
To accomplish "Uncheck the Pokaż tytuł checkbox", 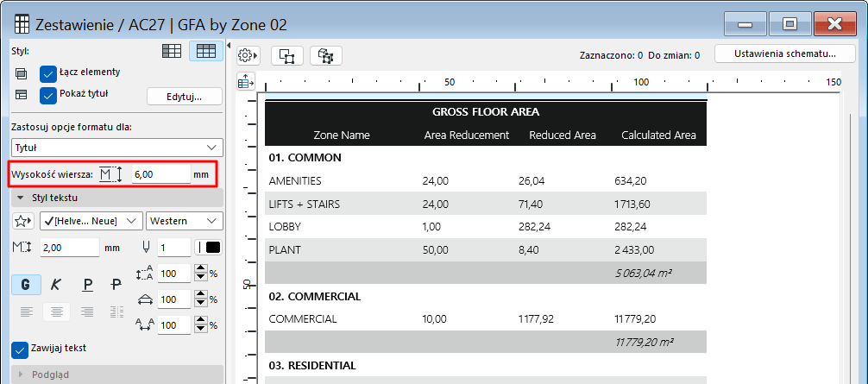I will tap(48, 94).
